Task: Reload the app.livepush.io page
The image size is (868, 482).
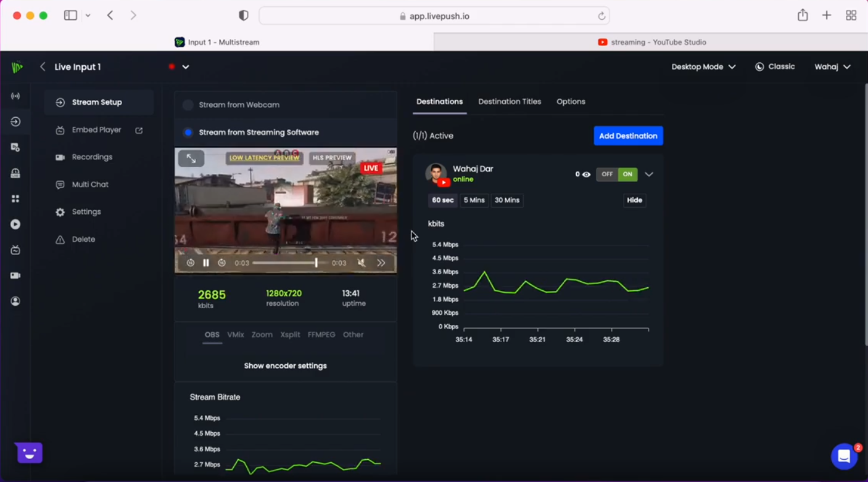Action: point(601,16)
